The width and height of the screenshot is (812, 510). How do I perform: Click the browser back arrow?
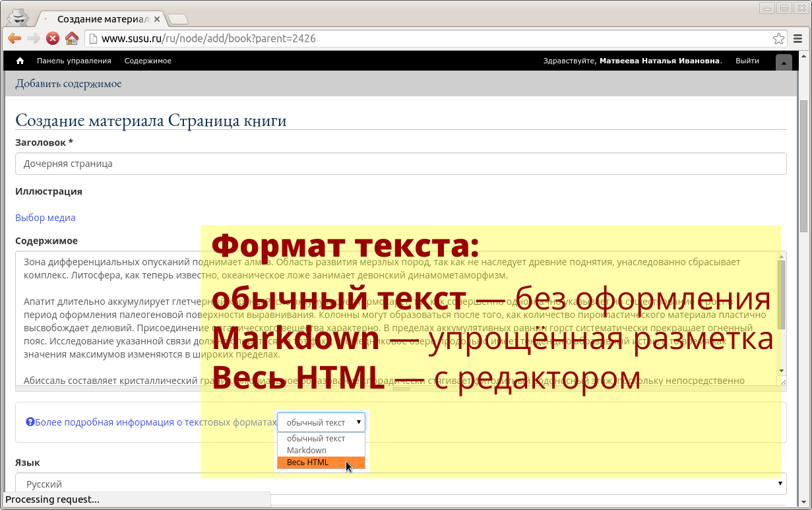click(x=14, y=38)
